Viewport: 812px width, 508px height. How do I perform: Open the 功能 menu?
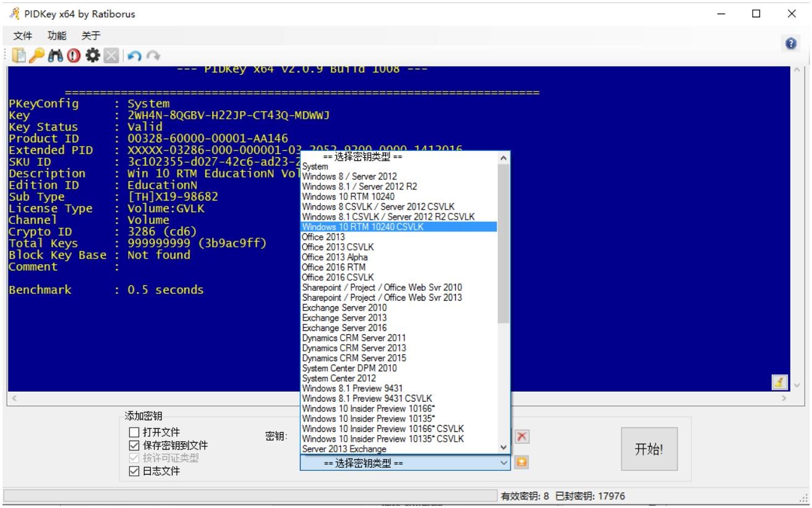57,35
